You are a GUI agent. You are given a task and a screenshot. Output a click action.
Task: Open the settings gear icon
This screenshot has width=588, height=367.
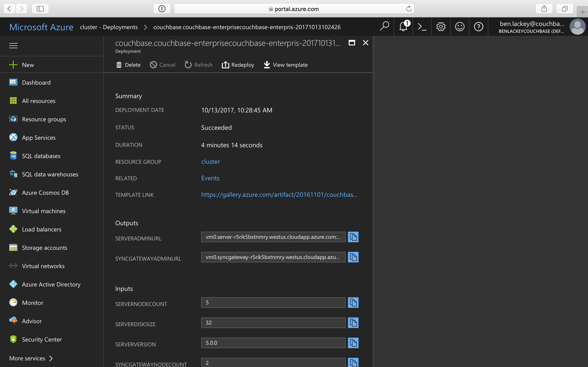click(x=441, y=26)
